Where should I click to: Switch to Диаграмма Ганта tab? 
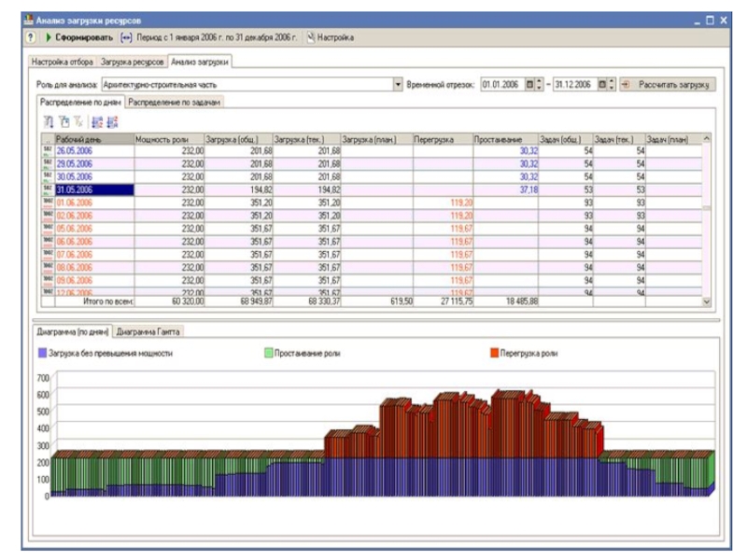[x=148, y=331]
